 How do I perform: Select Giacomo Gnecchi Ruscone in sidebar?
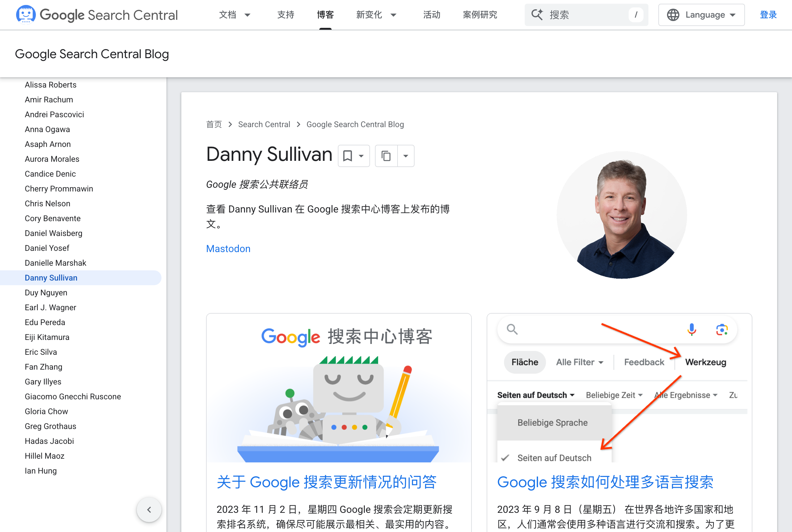pos(73,397)
